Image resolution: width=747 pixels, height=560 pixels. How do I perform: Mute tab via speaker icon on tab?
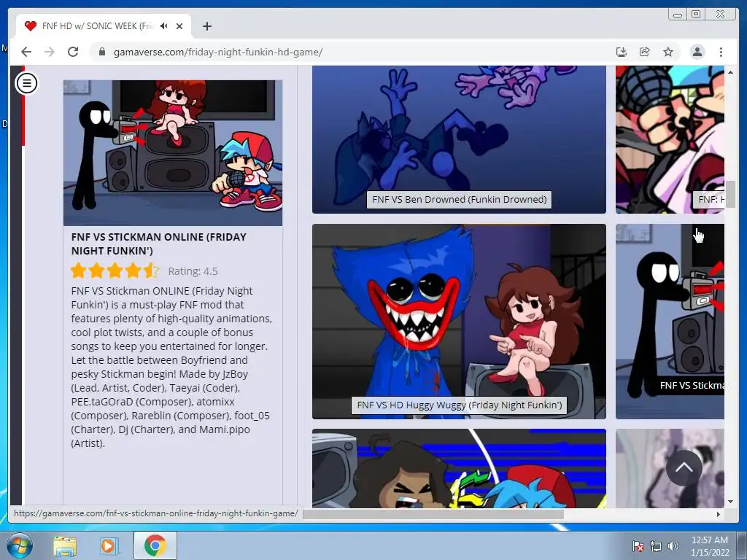click(164, 26)
